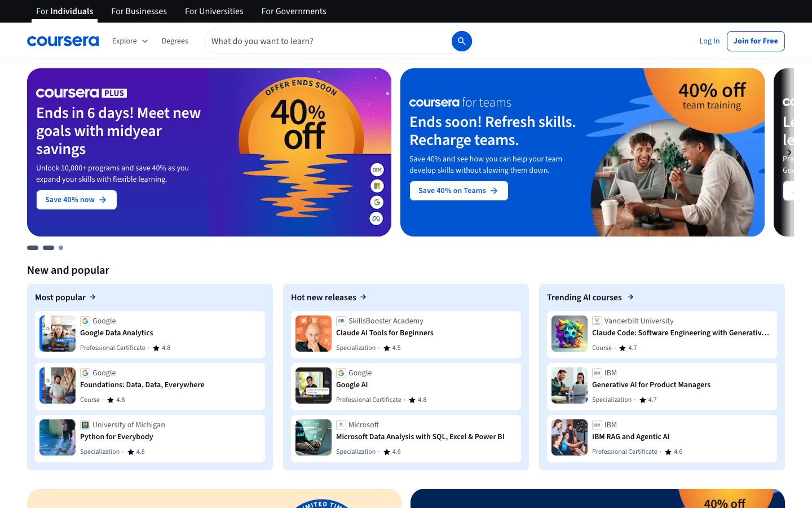Viewport: 812px width, 508px height.
Task: Click the IBM partner icon on Coursera Plus banner
Action: 377,169
